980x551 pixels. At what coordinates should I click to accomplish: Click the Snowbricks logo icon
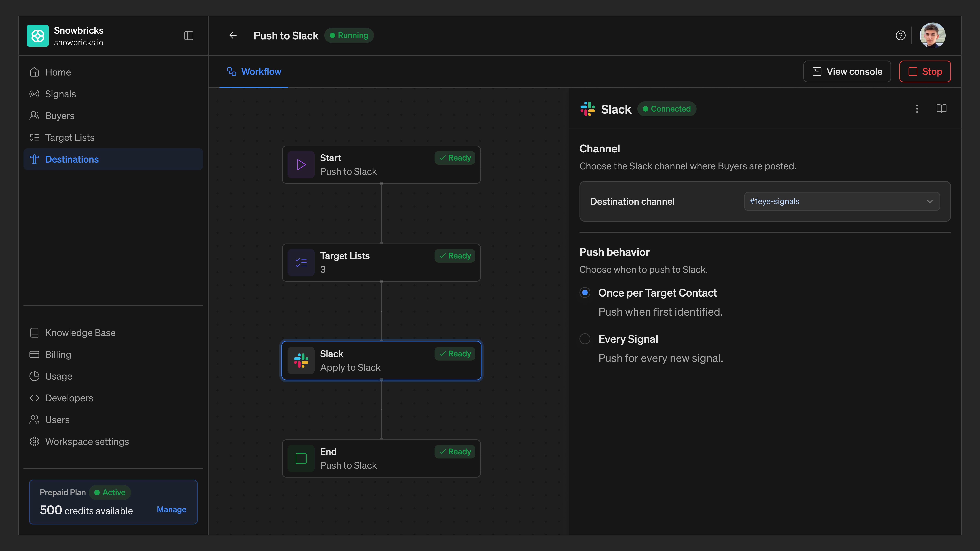tap(38, 36)
